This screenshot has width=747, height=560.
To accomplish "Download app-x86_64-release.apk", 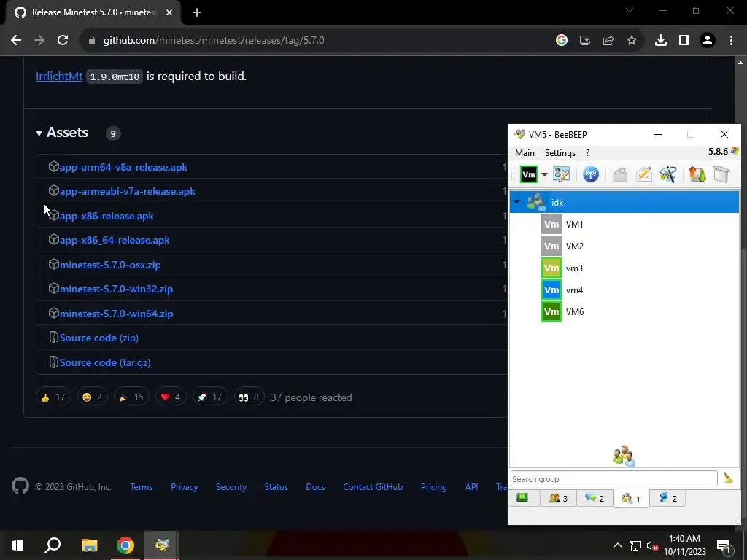I will 115,241.
